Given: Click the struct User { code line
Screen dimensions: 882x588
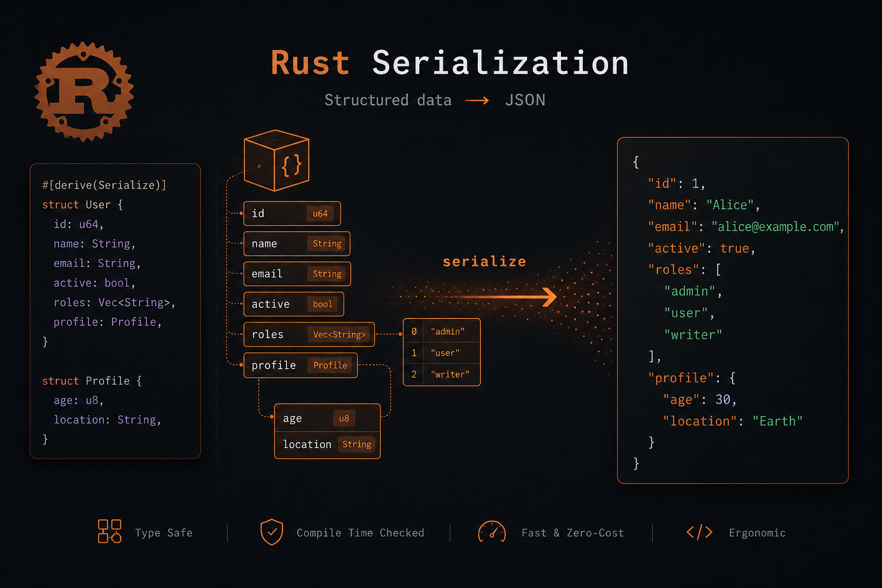Looking at the screenshot, I should (82, 204).
